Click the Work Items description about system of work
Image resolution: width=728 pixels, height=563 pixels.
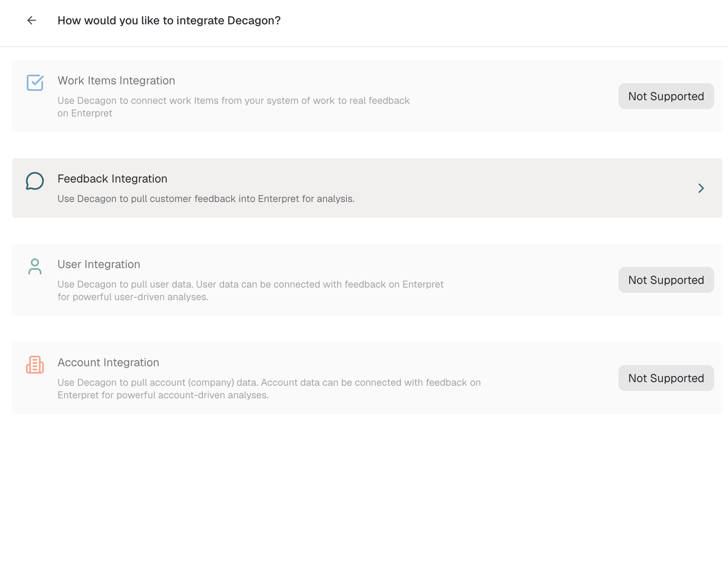(234, 107)
